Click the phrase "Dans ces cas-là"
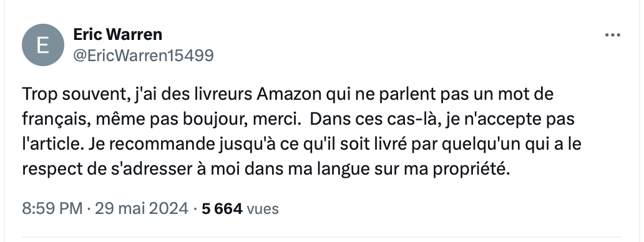This screenshot has height=242, width=644. pos(372,119)
